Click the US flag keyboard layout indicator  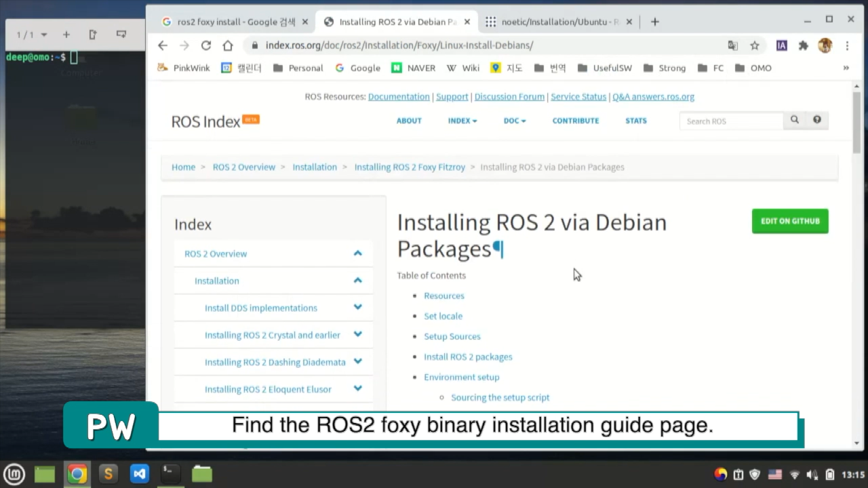pos(774,474)
